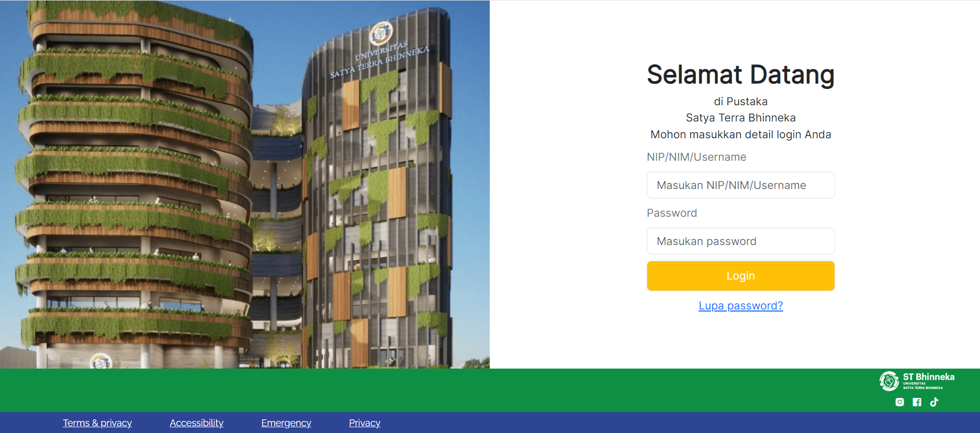Go to the Accessibility footer link
This screenshot has width=980, height=433.
coord(196,423)
